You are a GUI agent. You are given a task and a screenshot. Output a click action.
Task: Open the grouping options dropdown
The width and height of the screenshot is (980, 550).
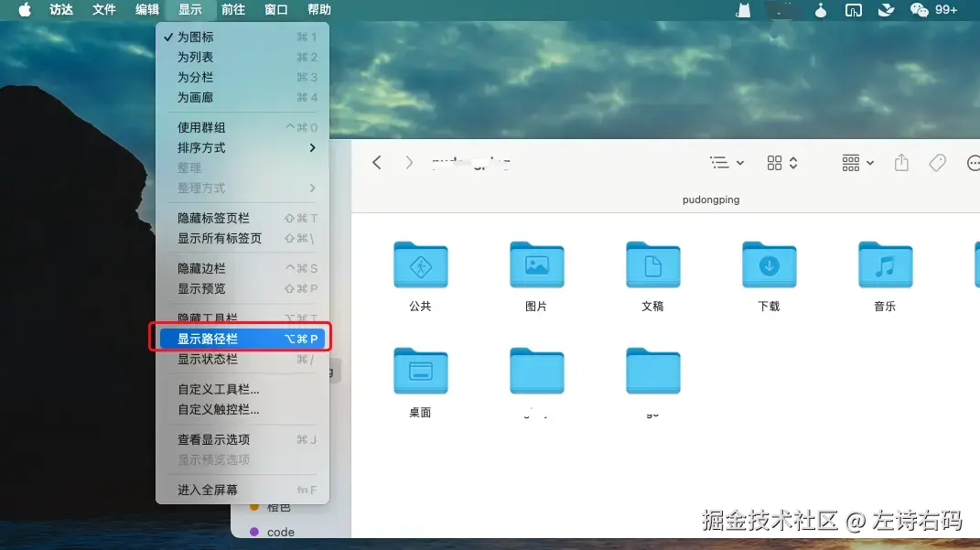pos(856,163)
